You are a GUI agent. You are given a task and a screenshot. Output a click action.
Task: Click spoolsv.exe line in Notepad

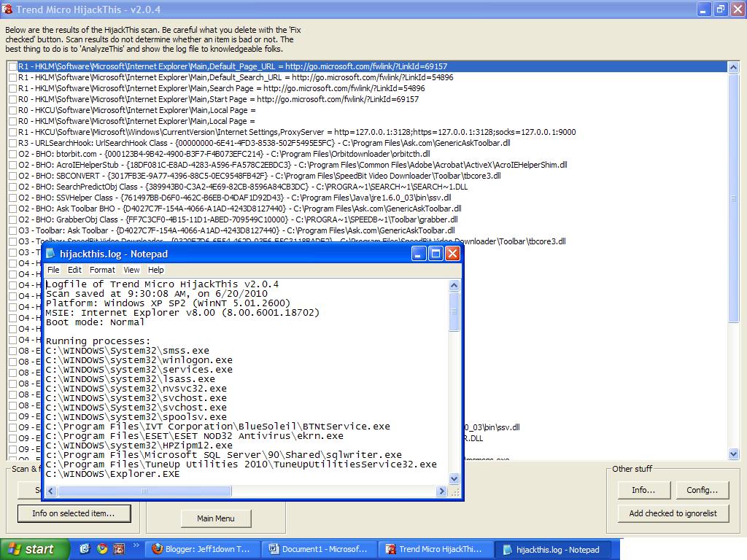click(x=136, y=417)
